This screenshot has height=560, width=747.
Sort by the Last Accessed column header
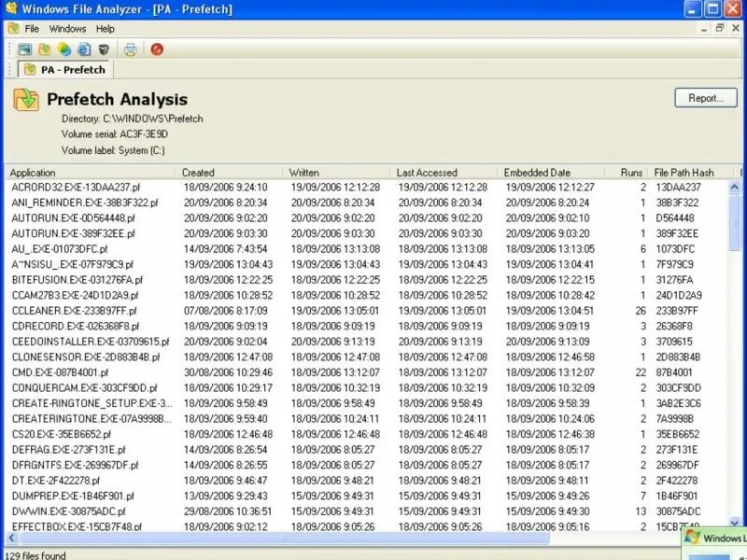pos(444,173)
